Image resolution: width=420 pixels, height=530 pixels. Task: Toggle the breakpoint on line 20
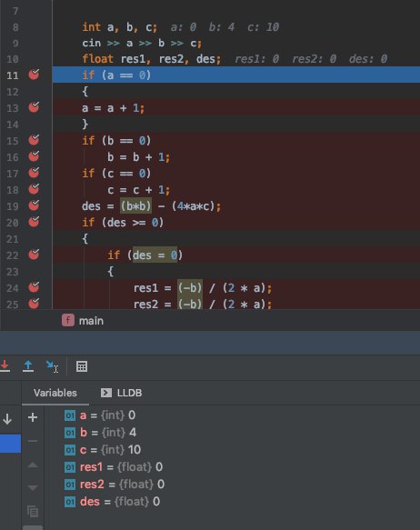[x=34, y=222]
